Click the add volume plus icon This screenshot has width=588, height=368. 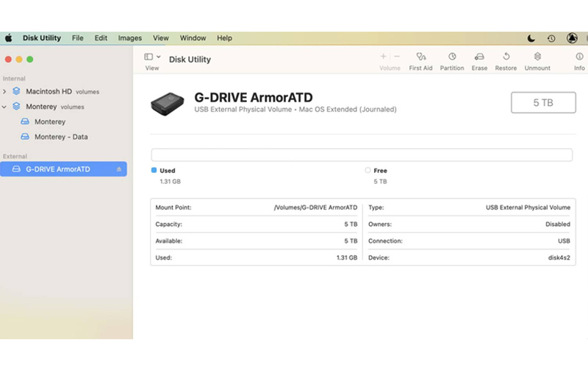click(x=383, y=57)
